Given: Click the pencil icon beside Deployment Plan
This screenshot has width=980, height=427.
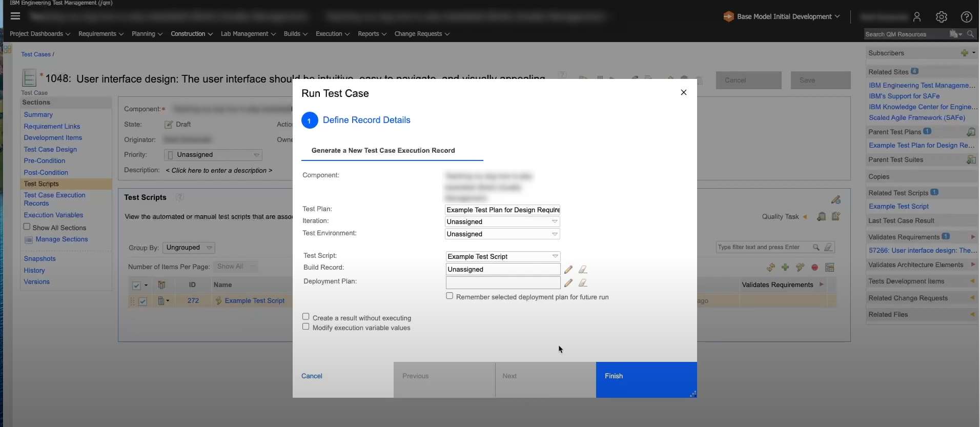Looking at the screenshot, I should [568, 283].
